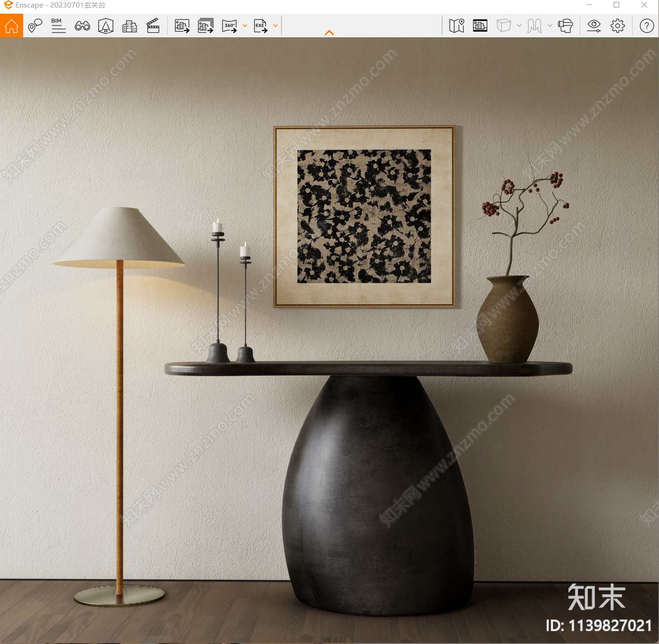Expand the EXE export dropdown arrow
659x644 pixels.
pos(275,26)
